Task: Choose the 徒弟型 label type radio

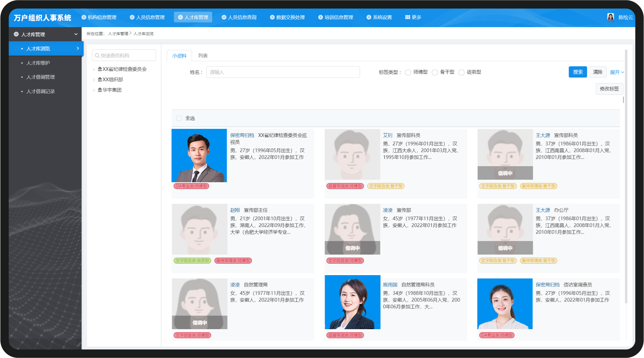Action: point(462,72)
